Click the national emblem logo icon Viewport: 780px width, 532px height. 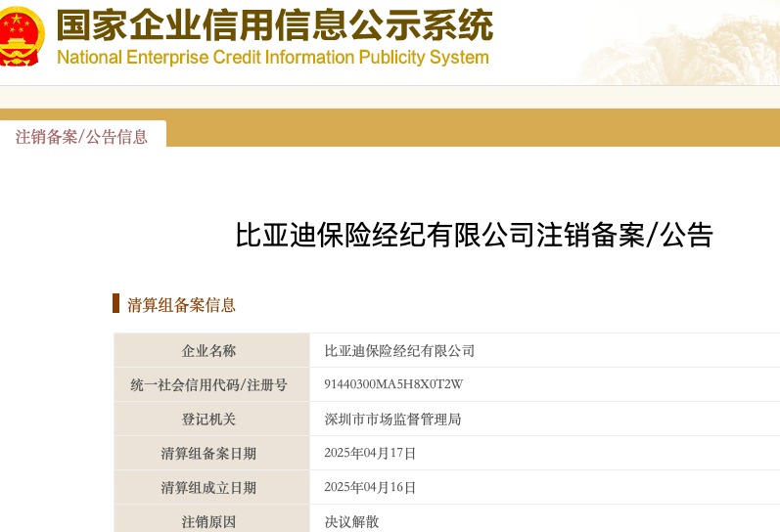point(22,36)
